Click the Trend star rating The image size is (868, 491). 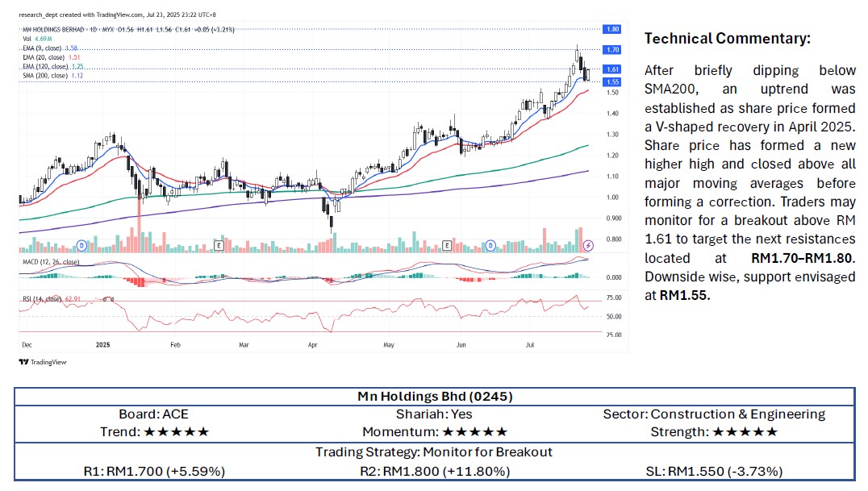coord(177,432)
